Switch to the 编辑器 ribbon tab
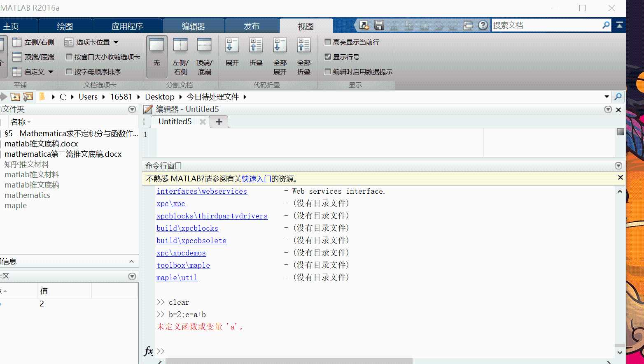 tap(194, 26)
